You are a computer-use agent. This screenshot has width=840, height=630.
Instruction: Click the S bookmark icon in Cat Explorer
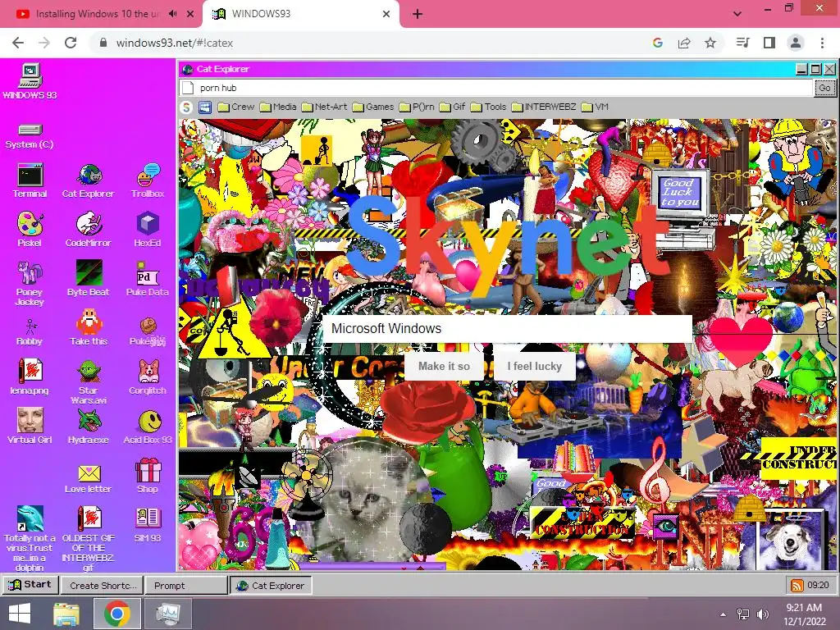point(186,107)
